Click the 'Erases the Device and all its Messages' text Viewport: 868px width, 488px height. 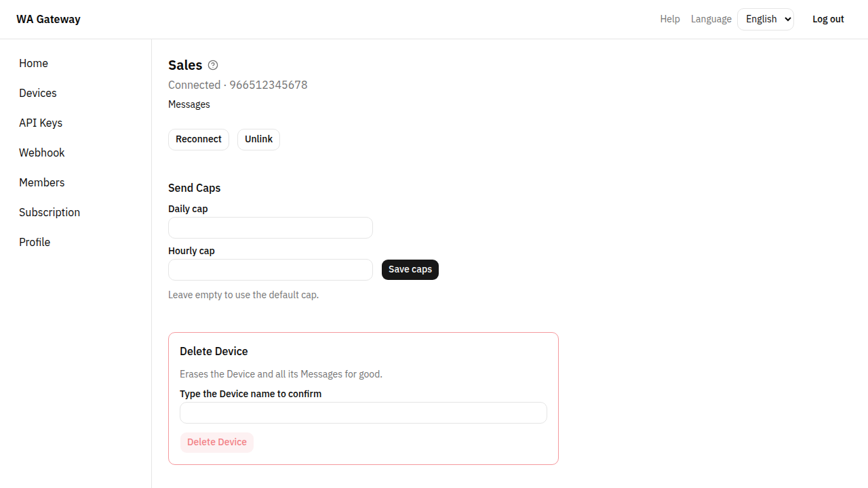(x=281, y=374)
